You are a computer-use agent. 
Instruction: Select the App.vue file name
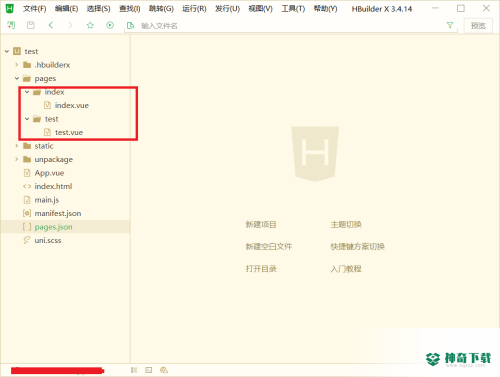tap(49, 173)
